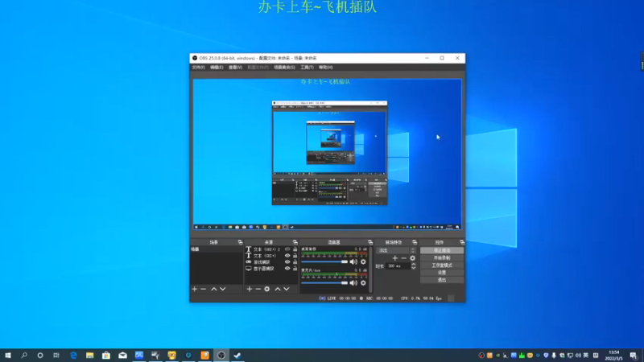Add a new source with the plus icon

pyautogui.click(x=250, y=289)
